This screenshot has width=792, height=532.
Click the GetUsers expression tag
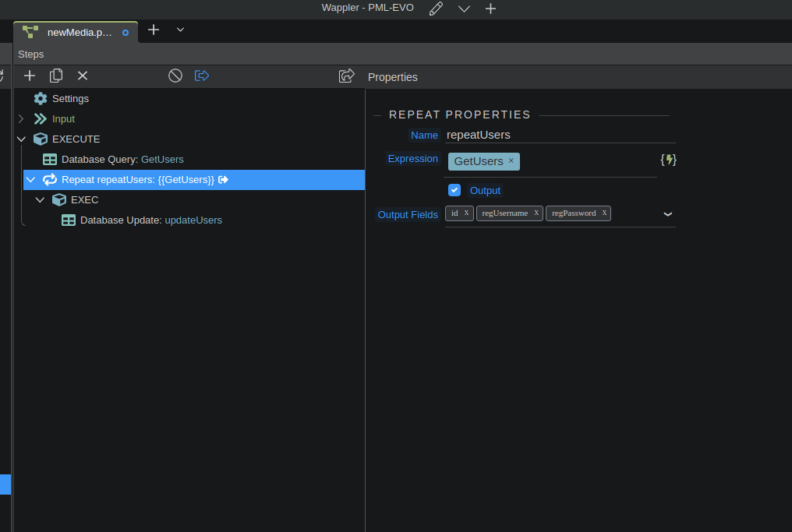(479, 161)
